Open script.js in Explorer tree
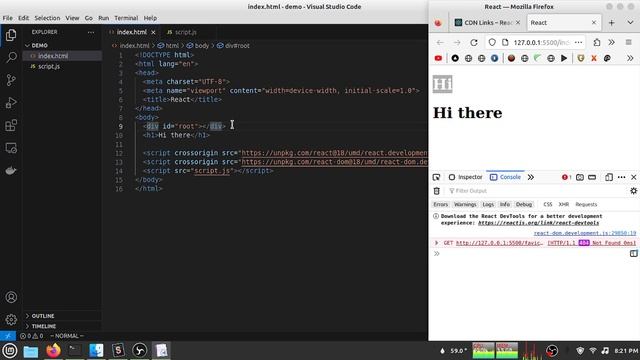The width and height of the screenshot is (640, 360). click(62, 67)
